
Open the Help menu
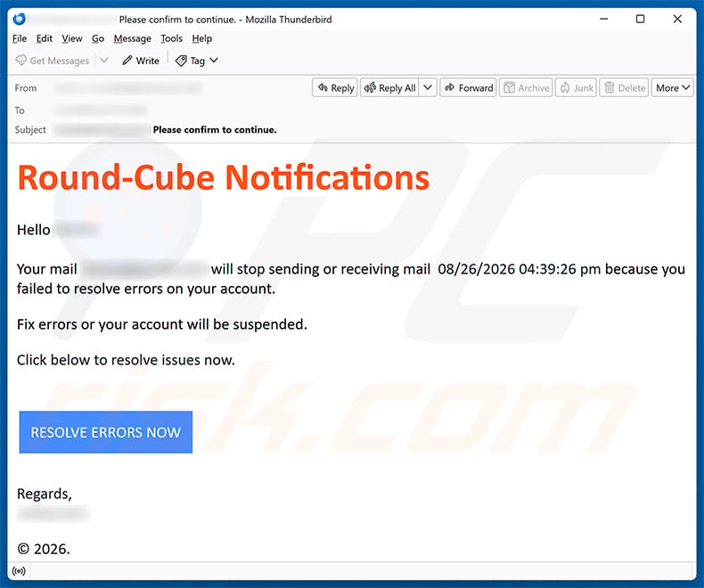click(x=202, y=38)
